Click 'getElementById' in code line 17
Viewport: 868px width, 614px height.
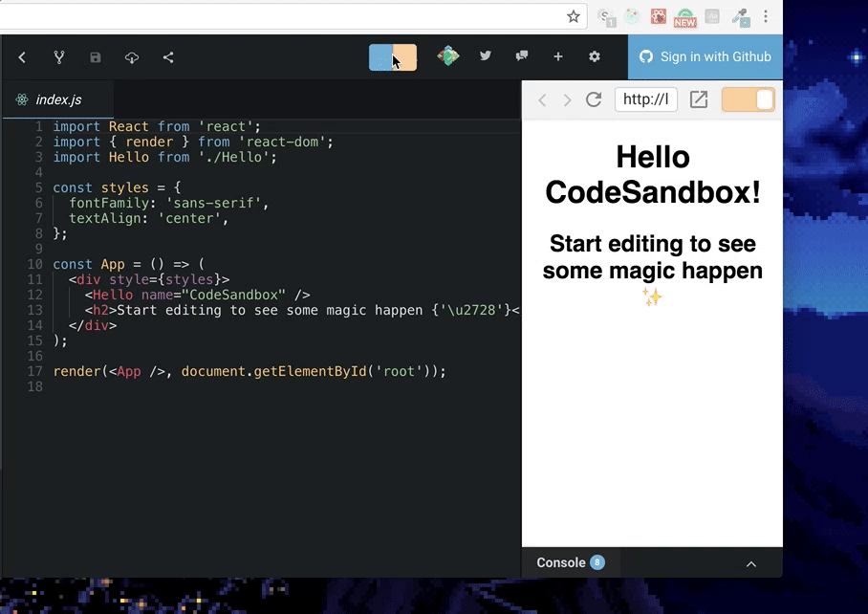pyautogui.click(x=310, y=371)
